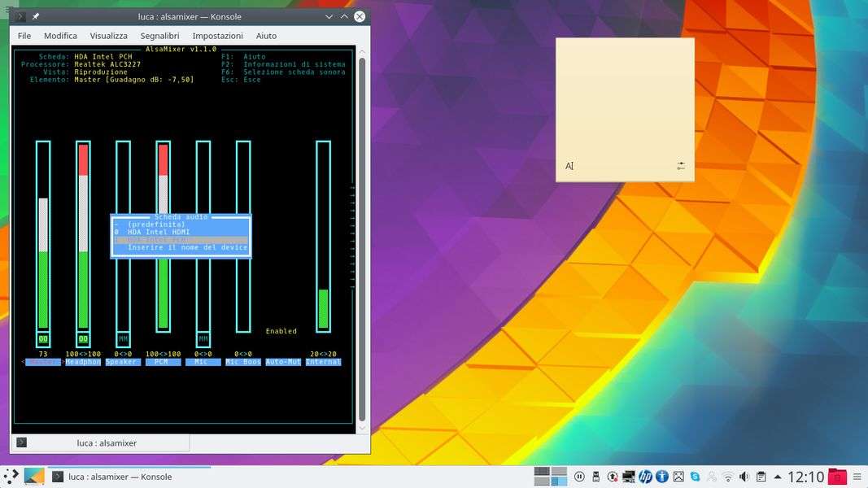
Task: Select HDA Intel HDMI sound card entry
Action: [158, 232]
